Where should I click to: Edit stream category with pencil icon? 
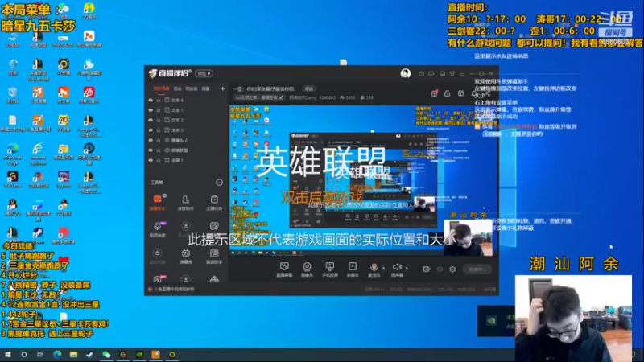pos(281,97)
